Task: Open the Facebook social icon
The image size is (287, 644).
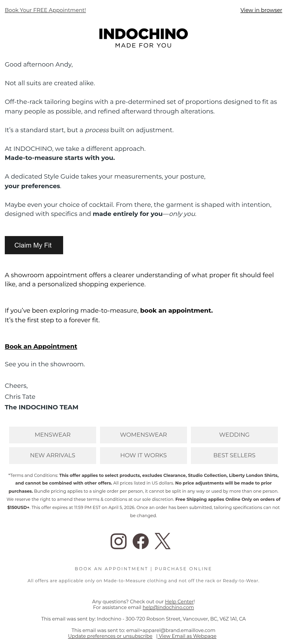Action: point(141,541)
